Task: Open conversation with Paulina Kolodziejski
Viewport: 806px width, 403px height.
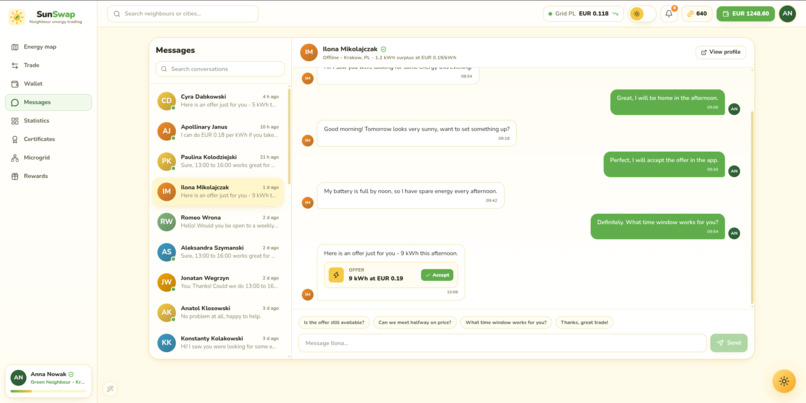Action: pyautogui.click(x=218, y=161)
